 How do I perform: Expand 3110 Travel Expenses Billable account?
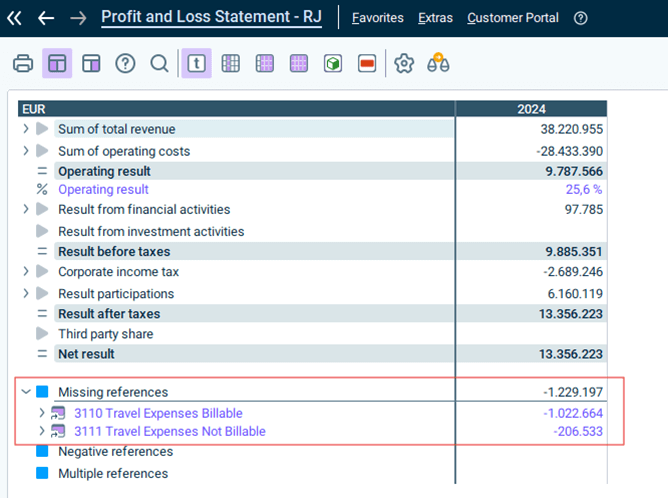coord(42,413)
